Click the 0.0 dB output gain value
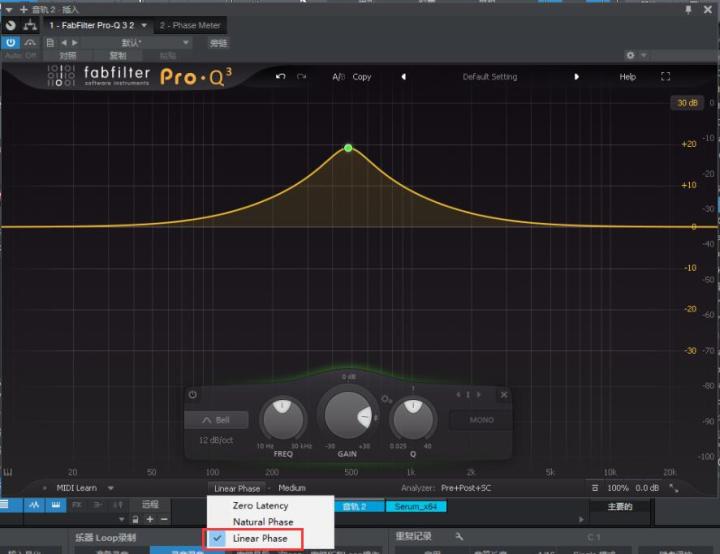The height and width of the screenshot is (554, 720). point(647,488)
